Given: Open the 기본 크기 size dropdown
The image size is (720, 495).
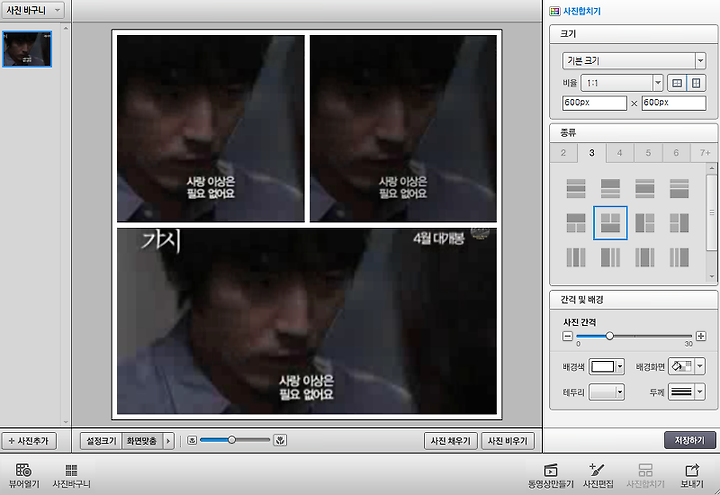Looking at the screenshot, I should 634,61.
